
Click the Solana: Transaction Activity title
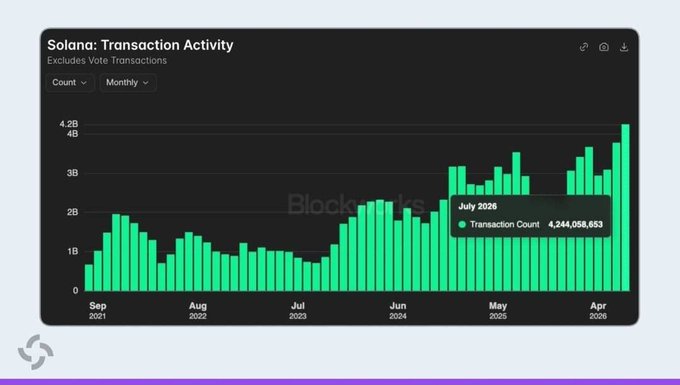(x=141, y=45)
